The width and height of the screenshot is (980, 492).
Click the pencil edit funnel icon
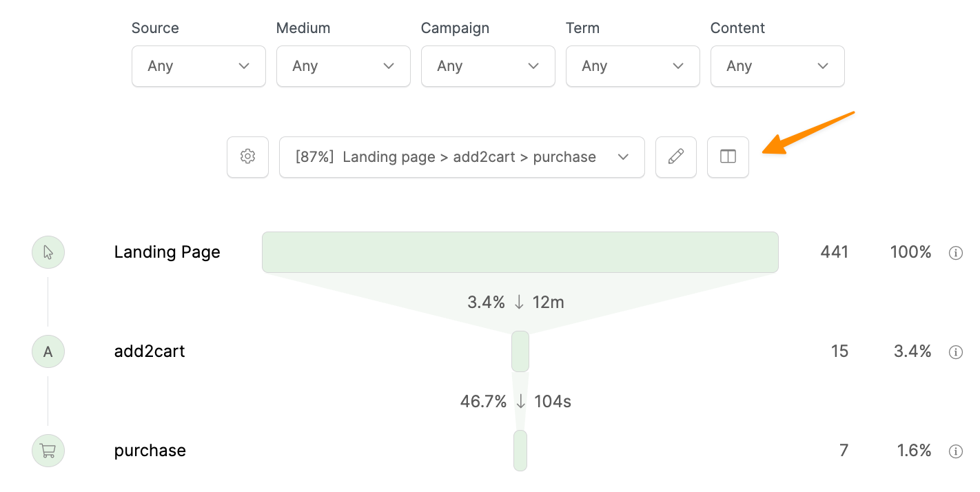(676, 157)
